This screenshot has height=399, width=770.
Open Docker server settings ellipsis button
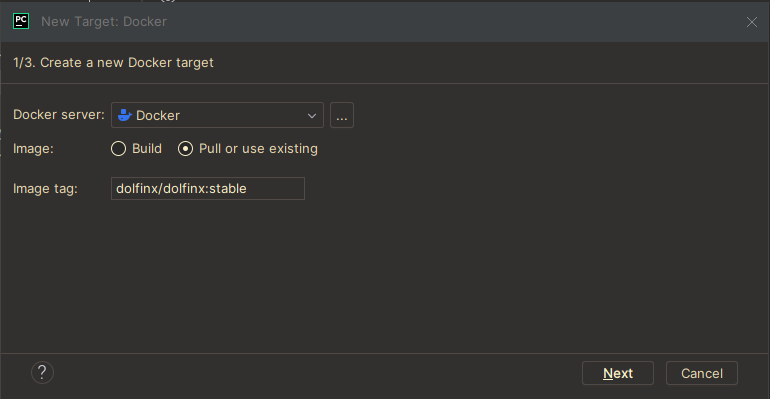[x=342, y=115]
